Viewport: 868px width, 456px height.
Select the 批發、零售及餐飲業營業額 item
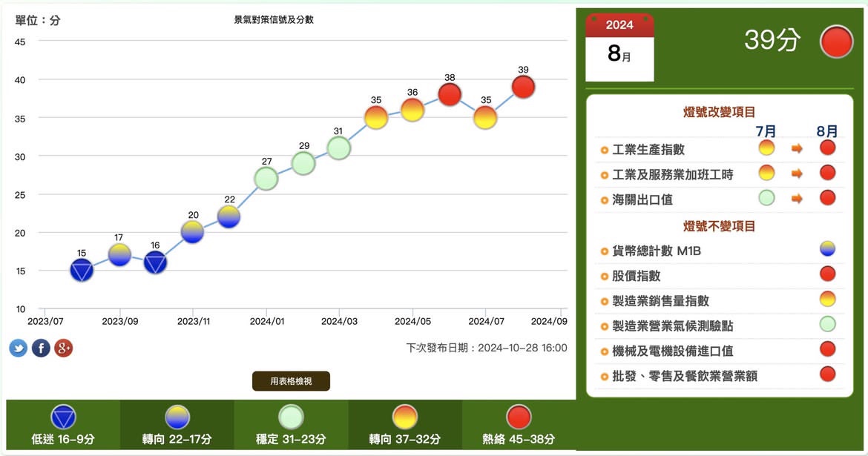[x=684, y=376]
